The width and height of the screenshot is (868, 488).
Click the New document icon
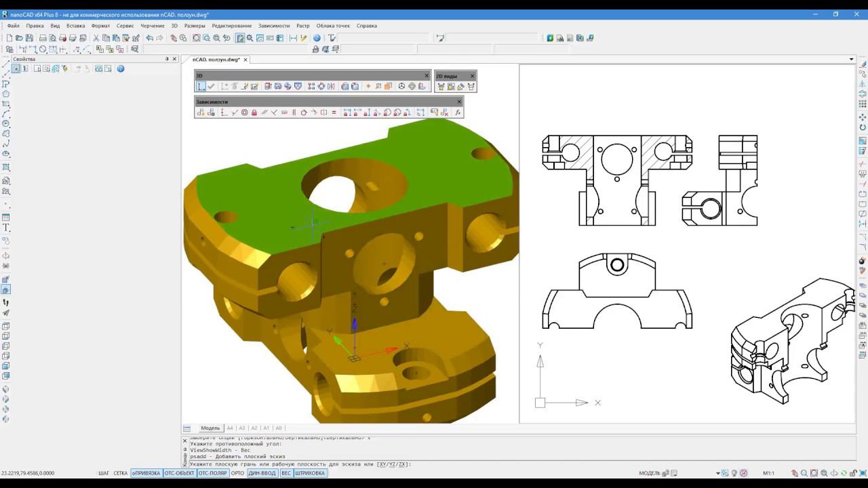pos(9,38)
